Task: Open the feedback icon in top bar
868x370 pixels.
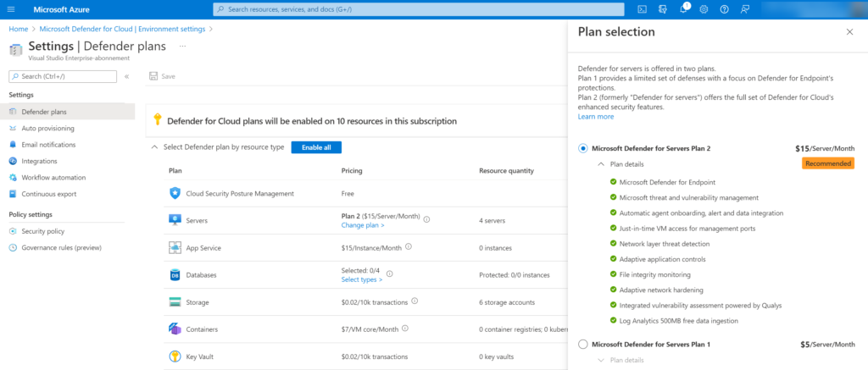Action: 745,9
